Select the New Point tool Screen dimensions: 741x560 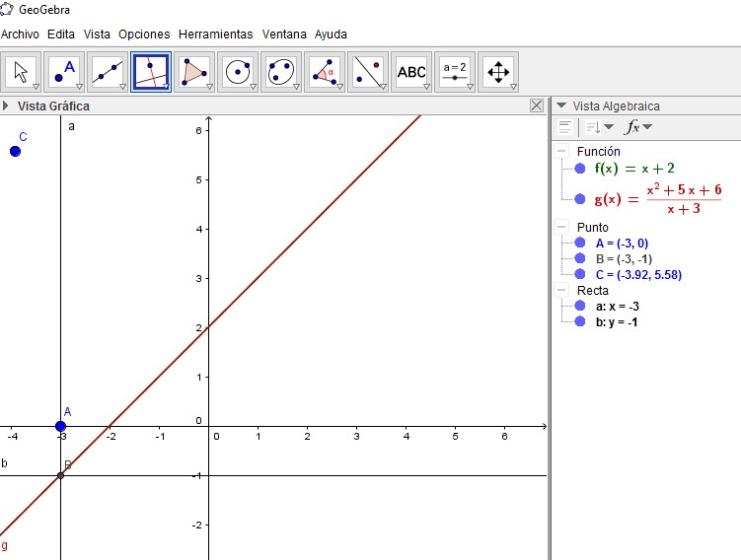pyautogui.click(x=65, y=72)
